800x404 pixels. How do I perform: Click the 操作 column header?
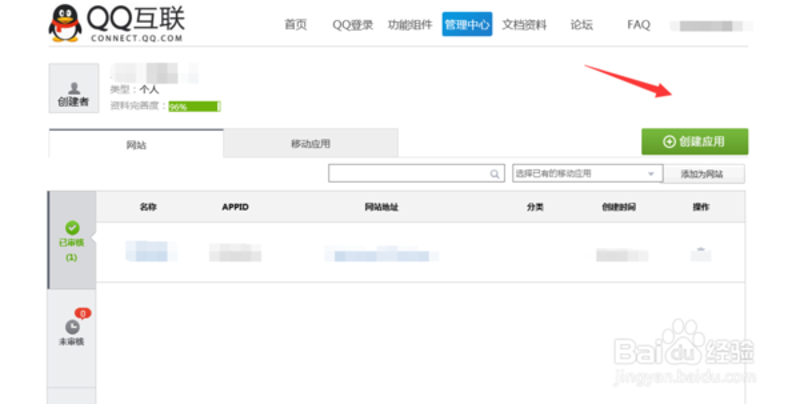701,207
